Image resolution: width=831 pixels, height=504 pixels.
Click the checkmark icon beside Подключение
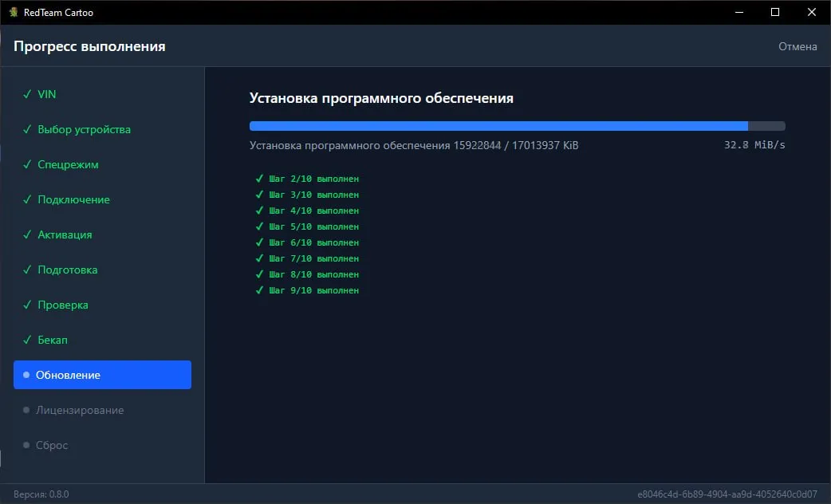27,200
